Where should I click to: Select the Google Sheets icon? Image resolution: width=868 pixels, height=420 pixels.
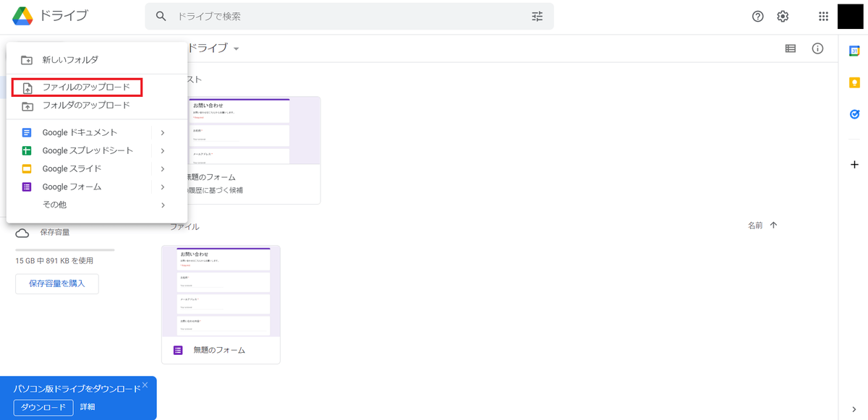click(27, 150)
